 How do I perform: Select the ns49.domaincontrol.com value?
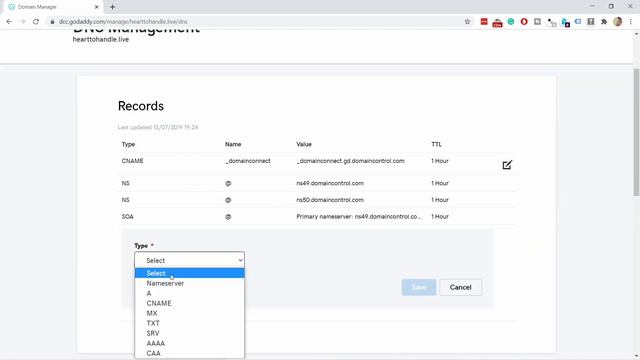pyautogui.click(x=330, y=183)
